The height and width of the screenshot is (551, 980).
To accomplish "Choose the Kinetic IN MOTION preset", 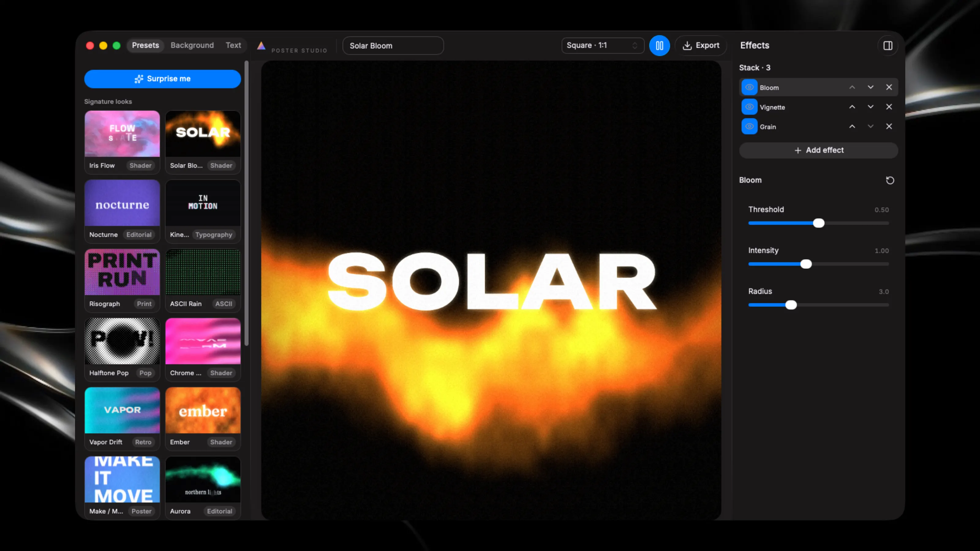I will (x=203, y=211).
